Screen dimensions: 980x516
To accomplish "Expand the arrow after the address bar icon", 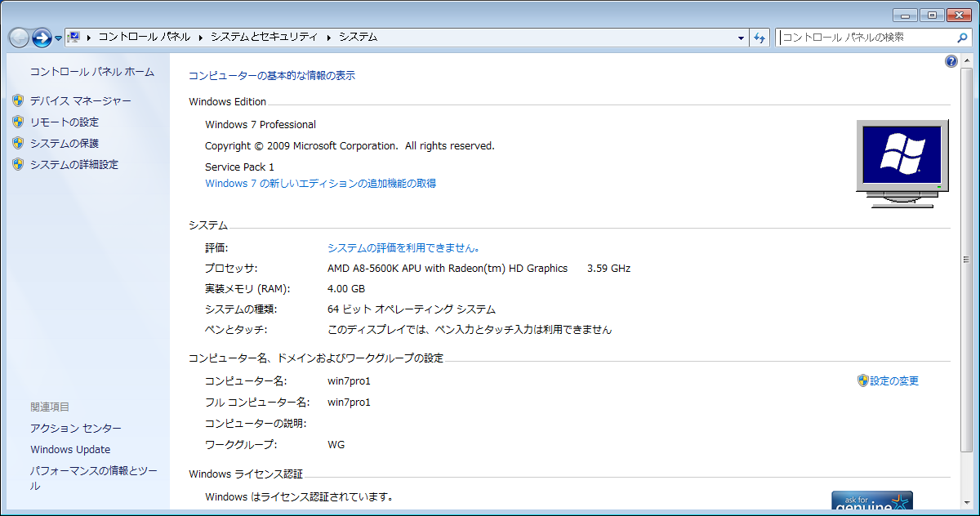I will pyautogui.click(x=88, y=38).
